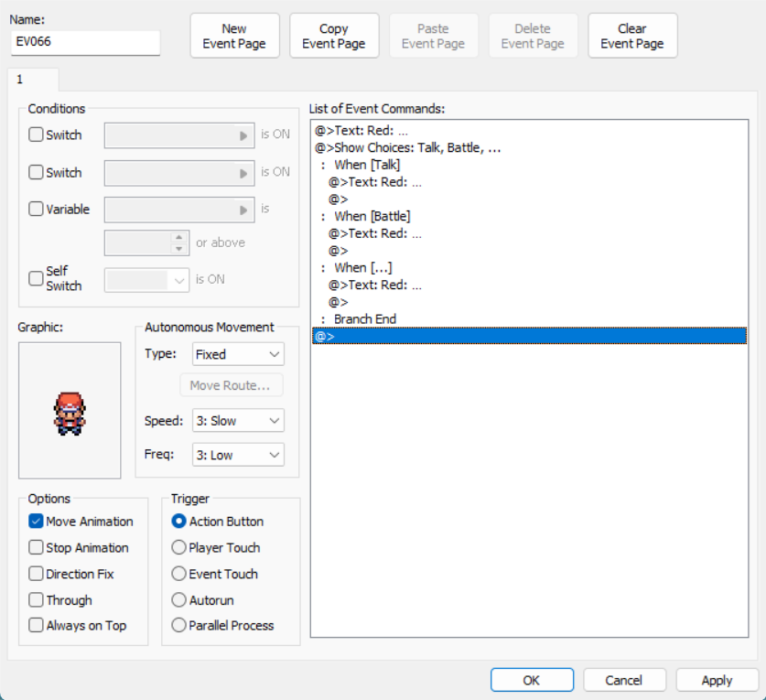Select the Text: Red line under When [Talk]

point(529,182)
